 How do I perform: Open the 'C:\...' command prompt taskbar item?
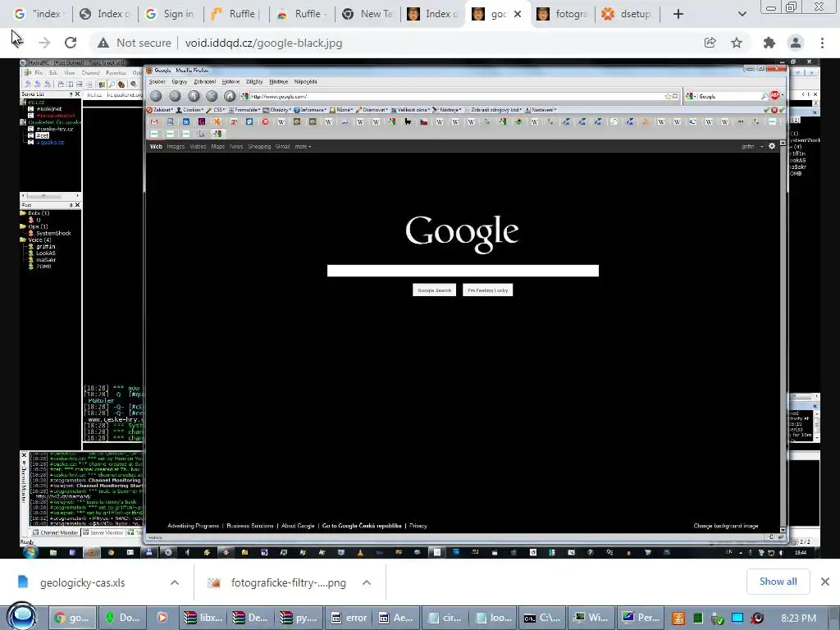pyautogui.click(x=543, y=618)
